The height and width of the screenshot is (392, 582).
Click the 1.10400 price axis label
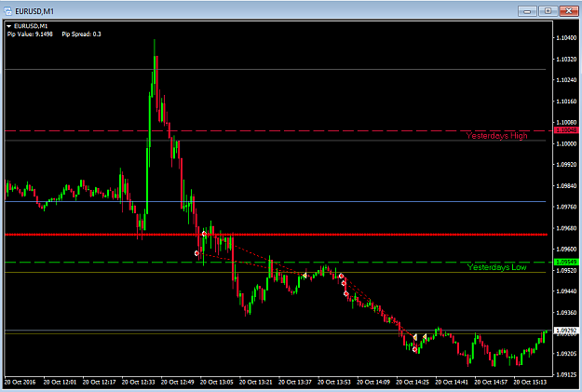point(566,38)
